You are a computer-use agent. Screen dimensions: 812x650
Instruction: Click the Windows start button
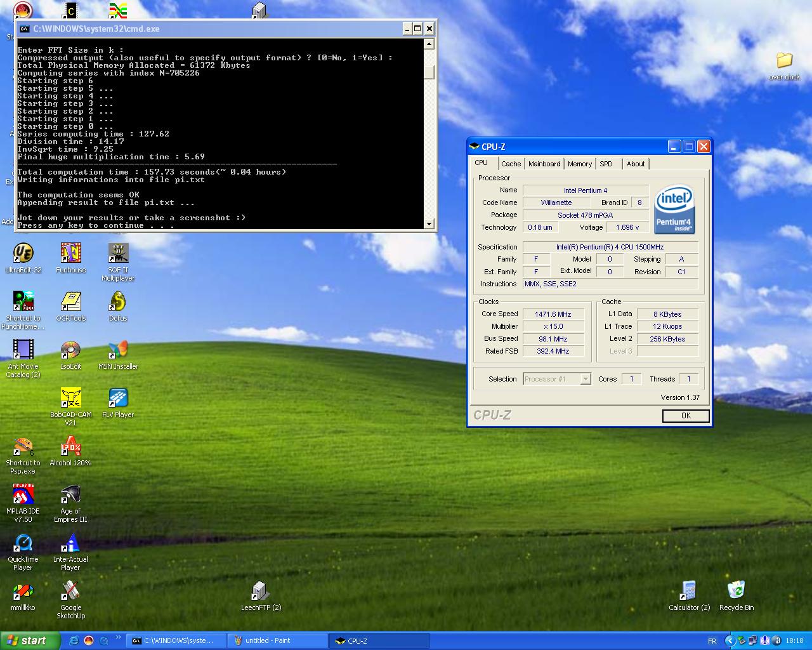click(30, 640)
